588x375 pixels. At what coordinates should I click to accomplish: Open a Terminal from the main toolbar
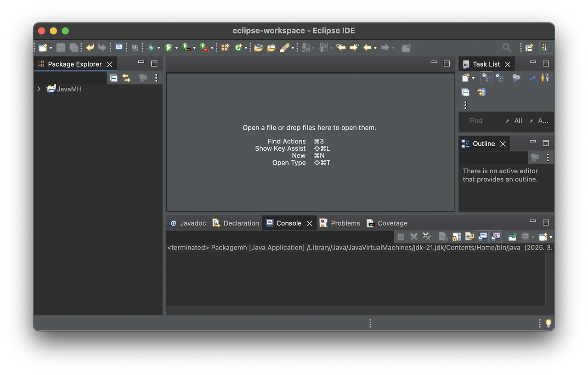[119, 47]
